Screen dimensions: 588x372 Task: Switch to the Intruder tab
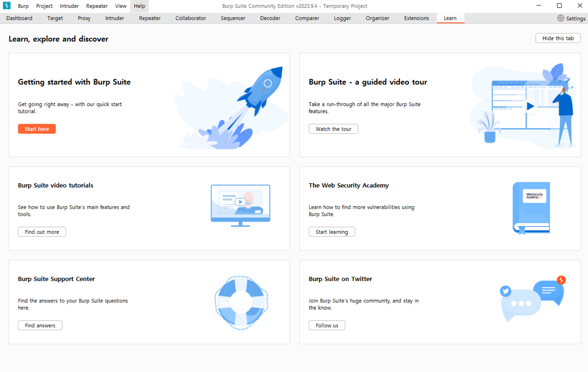114,18
